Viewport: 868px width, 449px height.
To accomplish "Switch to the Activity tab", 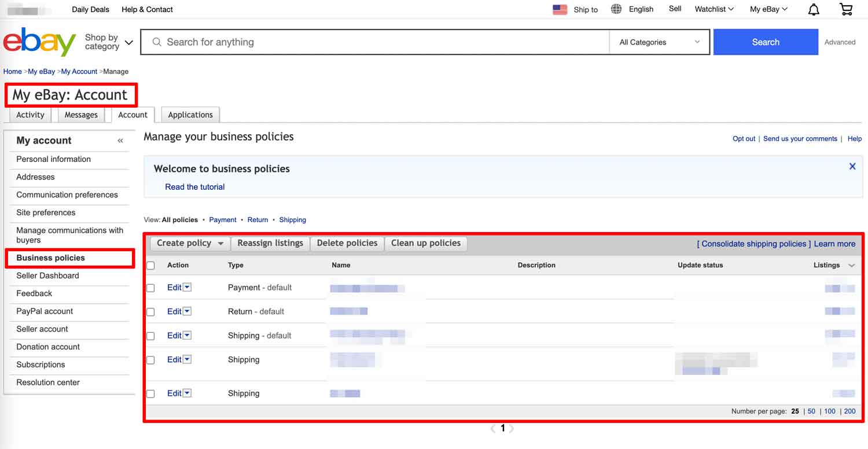I will click(30, 115).
